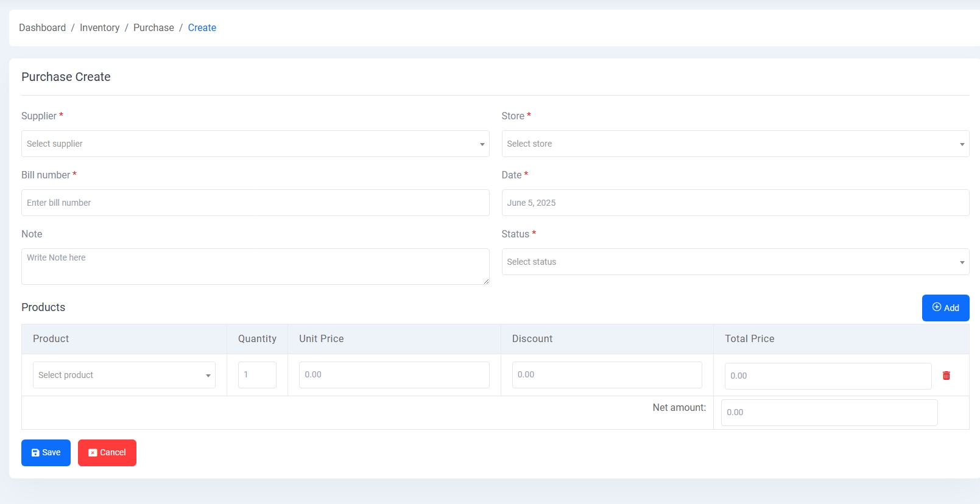Save the purchase form
Image resolution: width=980 pixels, height=504 pixels.
[x=46, y=453]
